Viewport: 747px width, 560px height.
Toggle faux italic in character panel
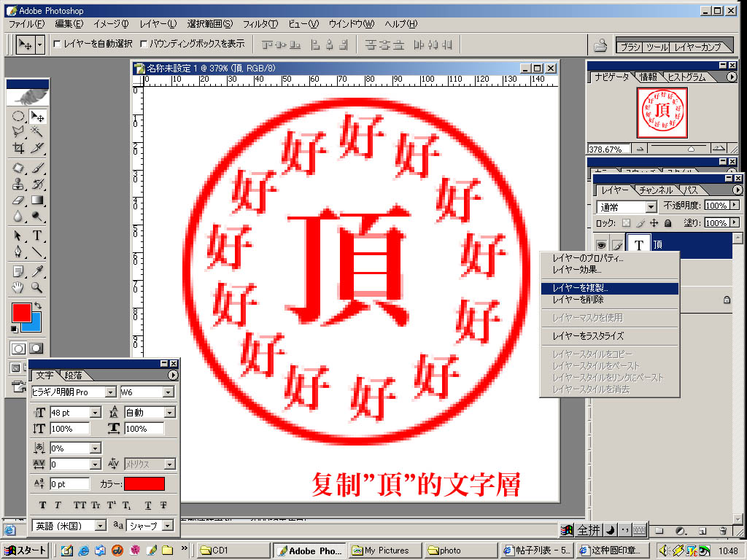click(x=58, y=505)
